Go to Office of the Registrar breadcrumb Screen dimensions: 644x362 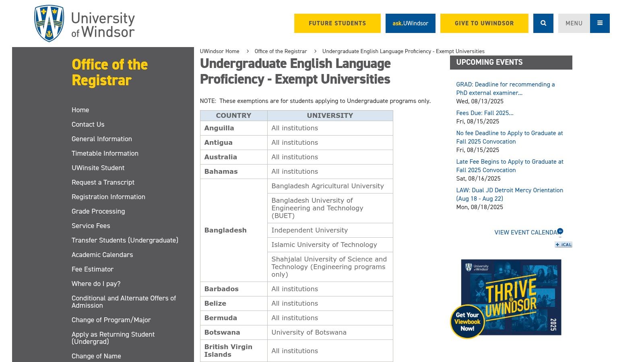(x=281, y=51)
